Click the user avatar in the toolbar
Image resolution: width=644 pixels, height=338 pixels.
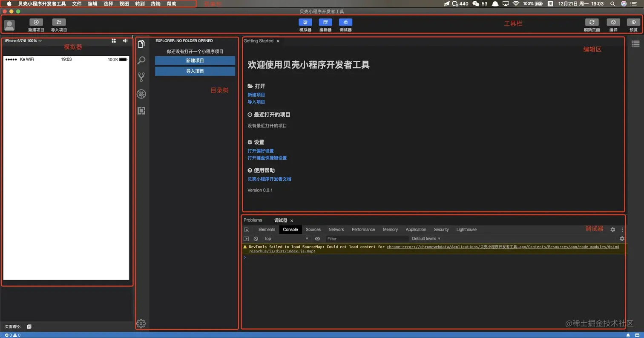click(x=9, y=25)
